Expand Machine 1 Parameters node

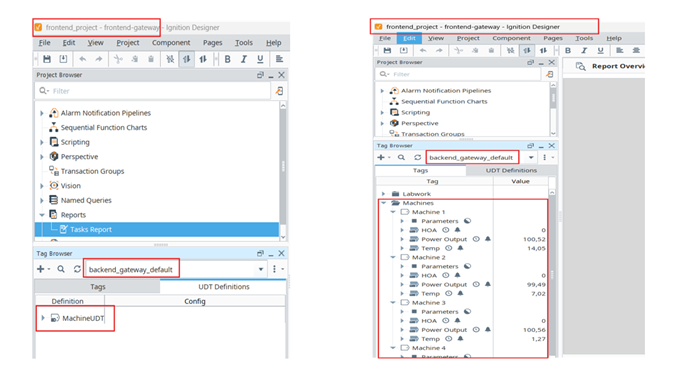pyautogui.click(x=402, y=221)
